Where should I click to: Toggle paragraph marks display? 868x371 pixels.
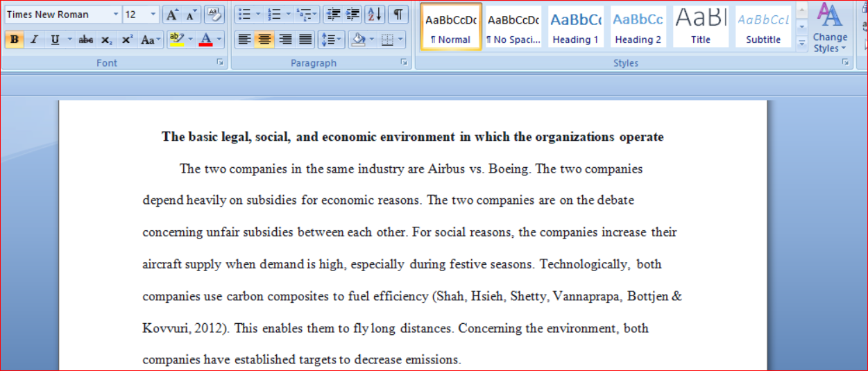(x=398, y=15)
